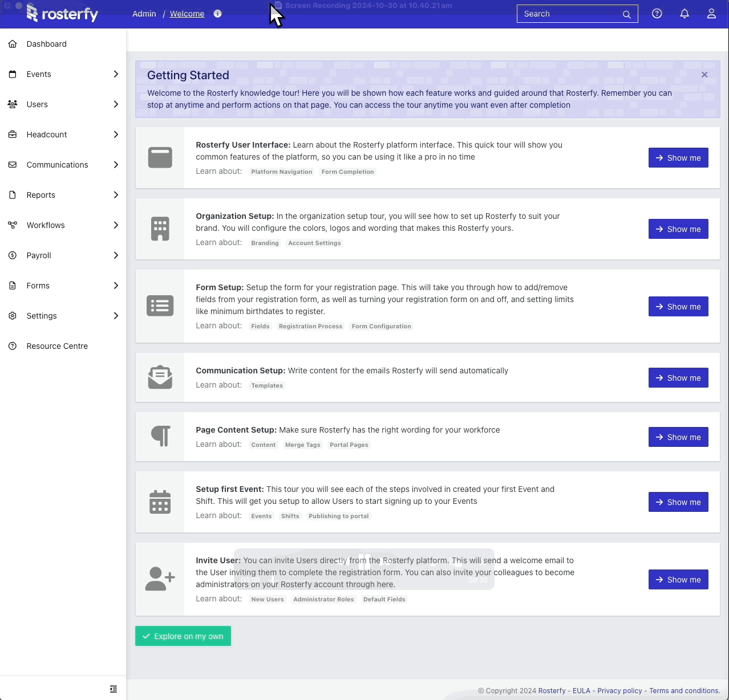Screen dimensions: 729x700
Task: Expand the Events submenu chevron
Action: (116, 74)
